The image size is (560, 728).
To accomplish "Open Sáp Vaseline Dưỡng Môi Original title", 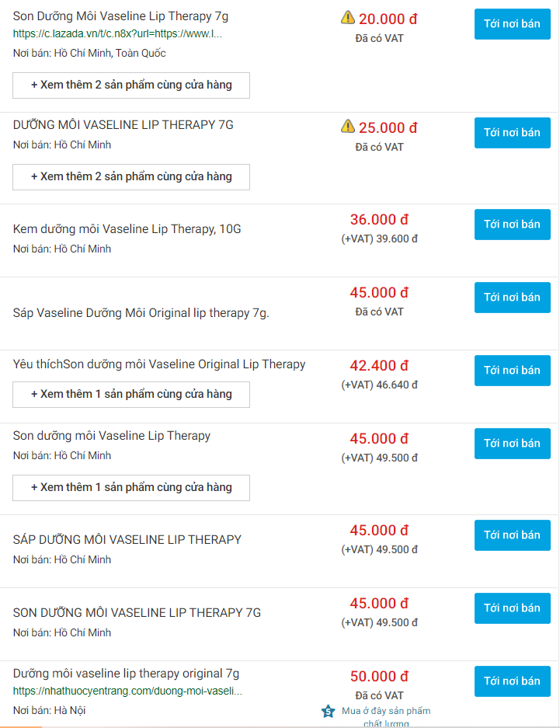I will pyautogui.click(x=141, y=313).
